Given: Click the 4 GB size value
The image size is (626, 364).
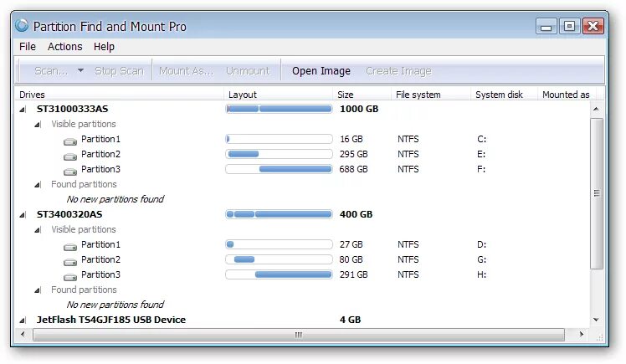Looking at the screenshot, I should 350,320.
